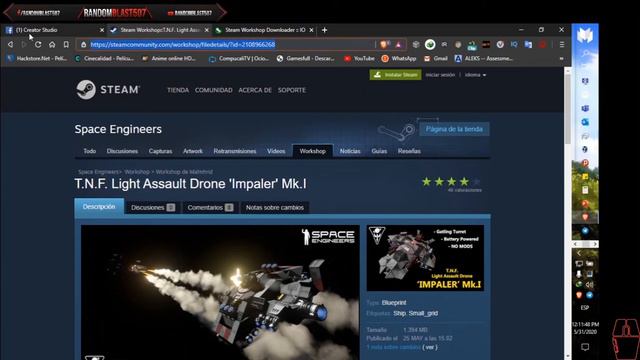Open ACERCA DE in the Steam menu
The width and height of the screenshot is (640, 360).
255,90
